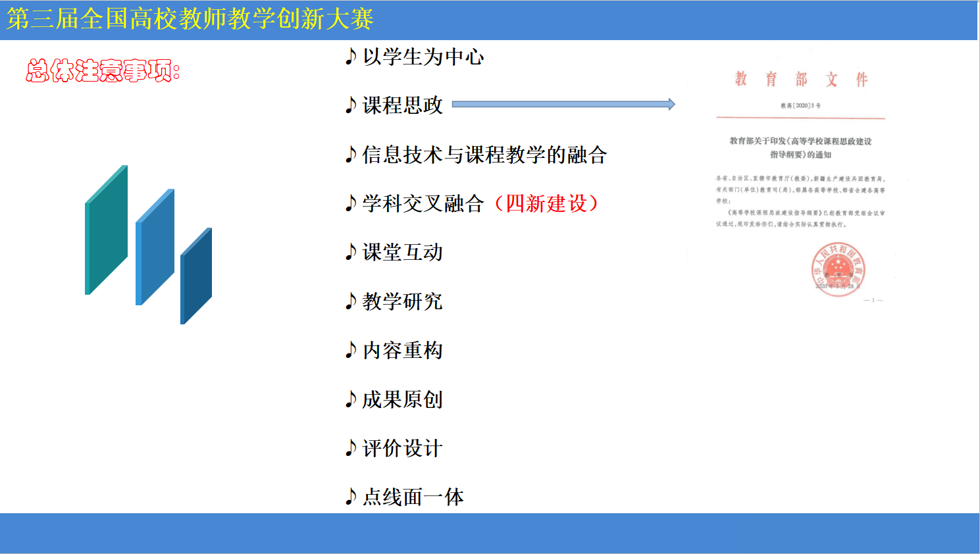The width and height of the screenshot is (980, 554).
Task: Select the middle blue bar in the graphic
Action: pyautogui.click(x=155, y=247)
